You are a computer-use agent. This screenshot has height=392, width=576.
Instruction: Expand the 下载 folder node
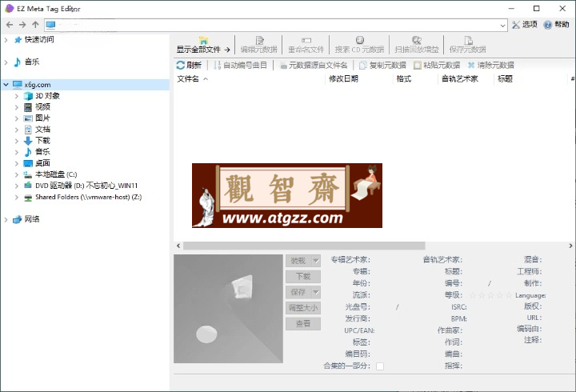[17, 141]
